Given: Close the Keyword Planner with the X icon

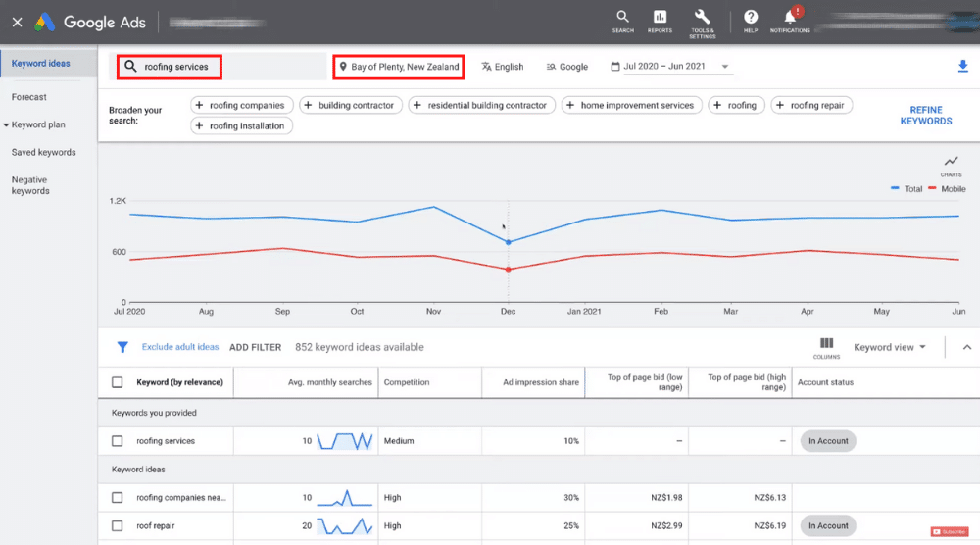Looking at the screenshot, I should pyautogui.click(x=18, y=23).
